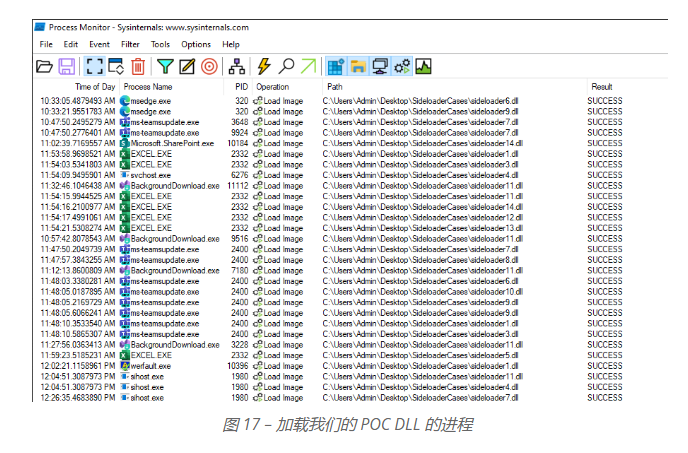Select the werfault.exe process entry

click(x=150, y=366)
